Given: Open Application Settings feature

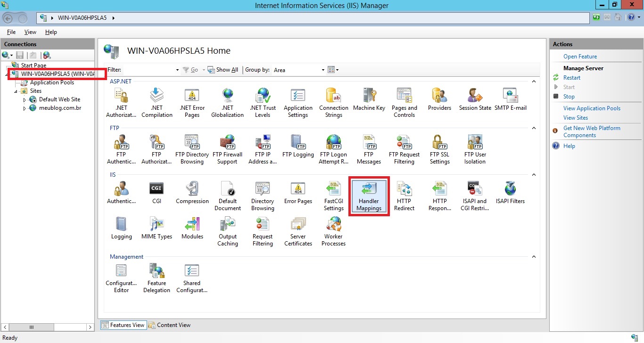Looking at the screenshot, I should coord(298,103).
